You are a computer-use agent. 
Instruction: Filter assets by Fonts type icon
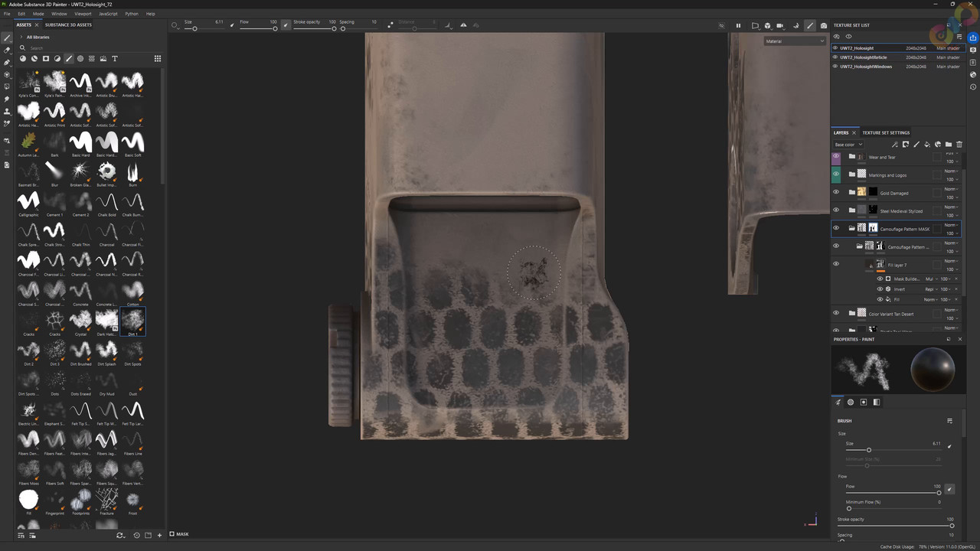pyautogui.click(x=115, y=58)
